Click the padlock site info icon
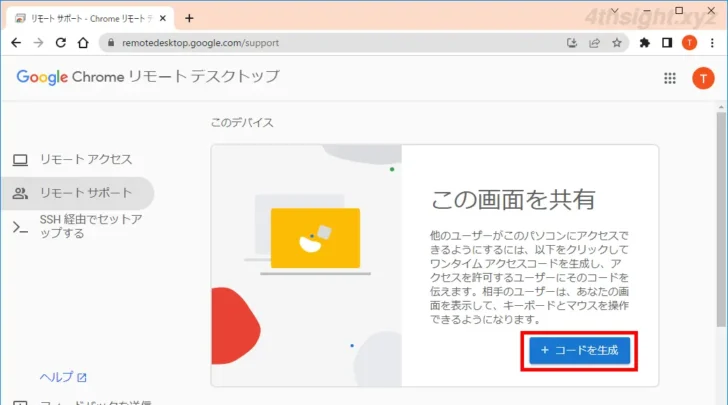The height and width of the screenshot is (405, 728). [111, 43]
